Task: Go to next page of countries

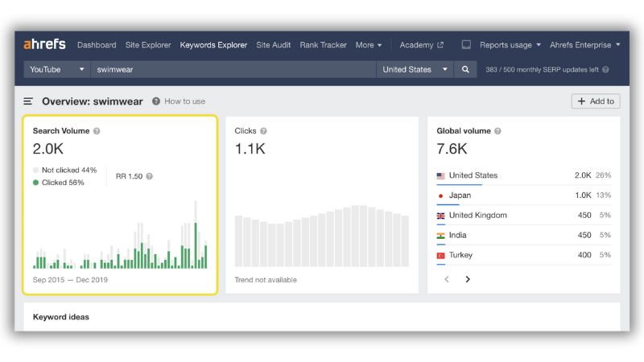Action: tap(468, 279)
